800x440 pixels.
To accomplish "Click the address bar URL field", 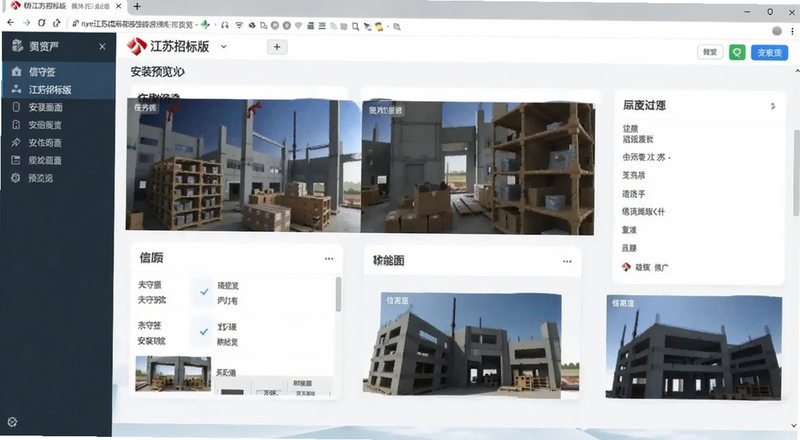I will point(135,25).
